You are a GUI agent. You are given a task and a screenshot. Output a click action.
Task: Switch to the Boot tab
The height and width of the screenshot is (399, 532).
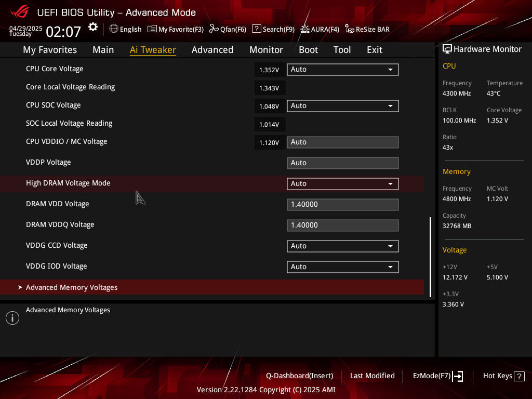[308, 50]
